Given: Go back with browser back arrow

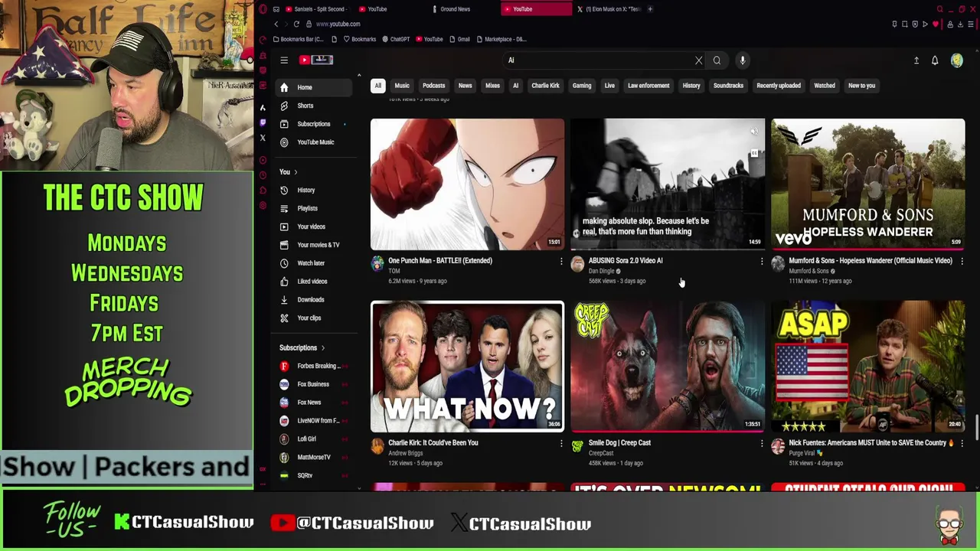Looking at the screenshot, I should point(276,24).
